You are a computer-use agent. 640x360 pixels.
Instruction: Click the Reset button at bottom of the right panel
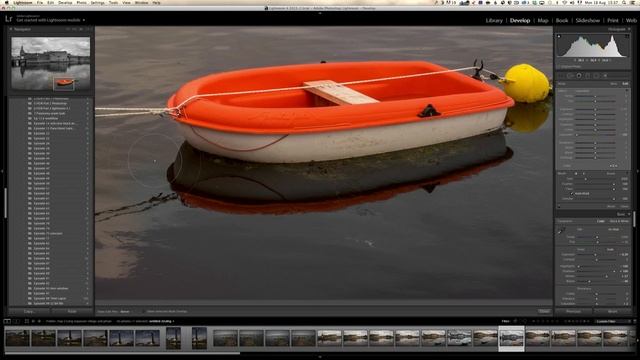[613, 311]
